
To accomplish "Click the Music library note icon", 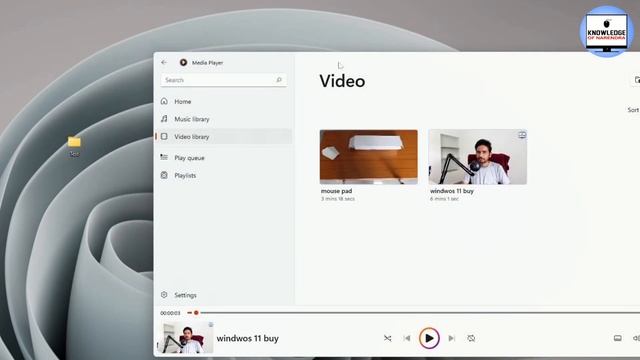I will click(164, 119).
